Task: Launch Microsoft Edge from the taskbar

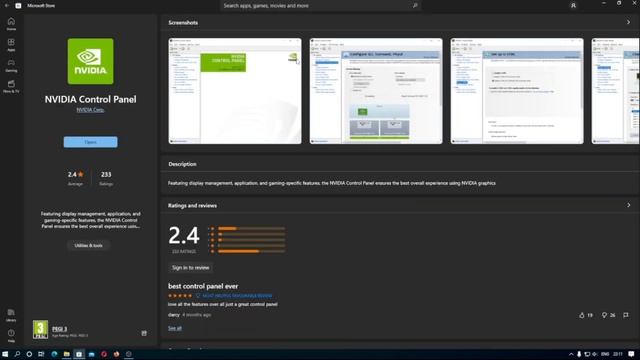Action: pos(54,354)
